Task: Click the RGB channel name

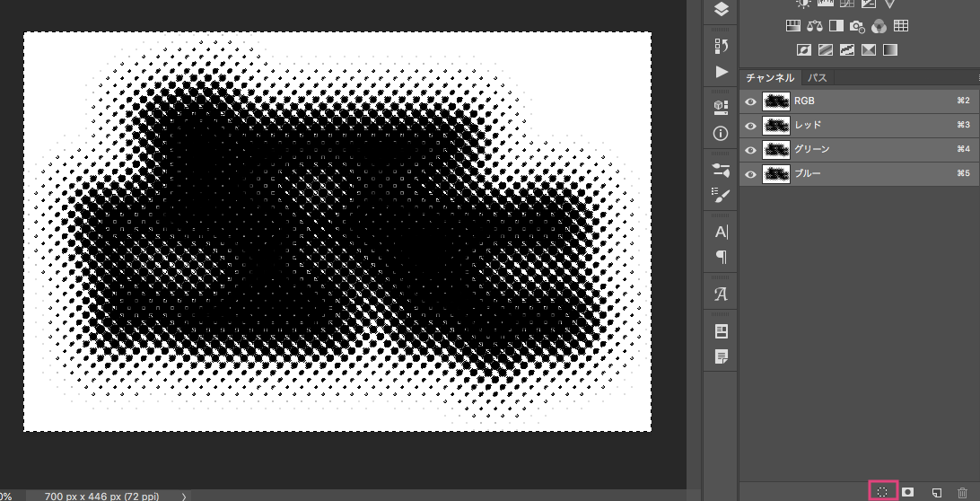Action: [804, 101]
